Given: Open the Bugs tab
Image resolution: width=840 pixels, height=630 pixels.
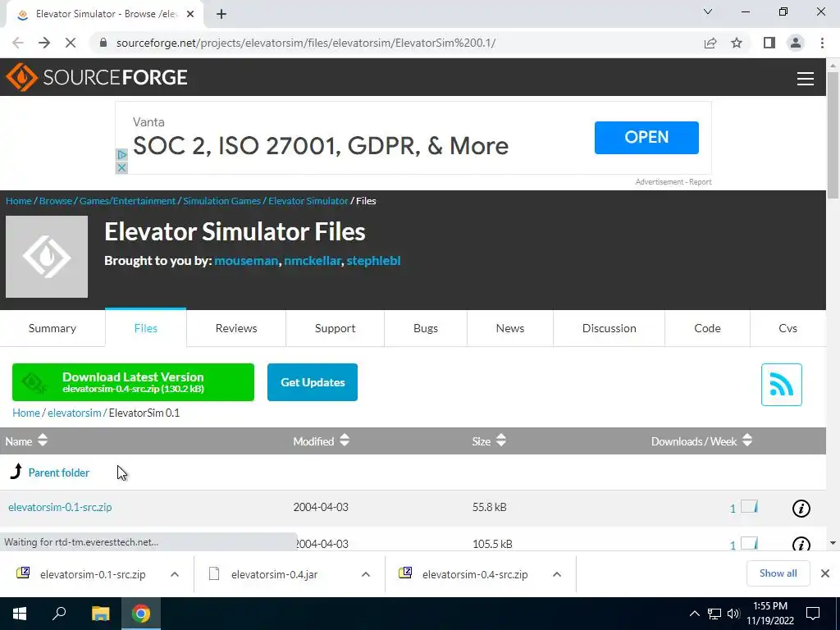Looking at the screenshot, I should (x=426, y=328).
